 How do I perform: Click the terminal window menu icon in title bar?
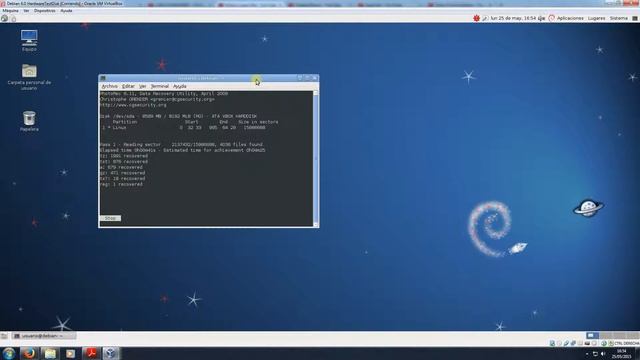coord(103,78)
